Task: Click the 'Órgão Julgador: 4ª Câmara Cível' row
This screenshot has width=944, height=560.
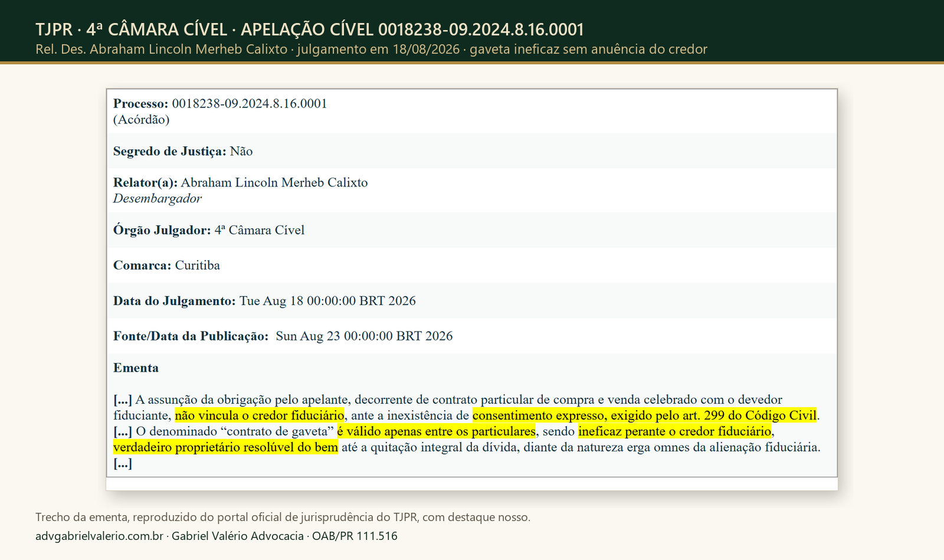Action: tap(471, 230)
